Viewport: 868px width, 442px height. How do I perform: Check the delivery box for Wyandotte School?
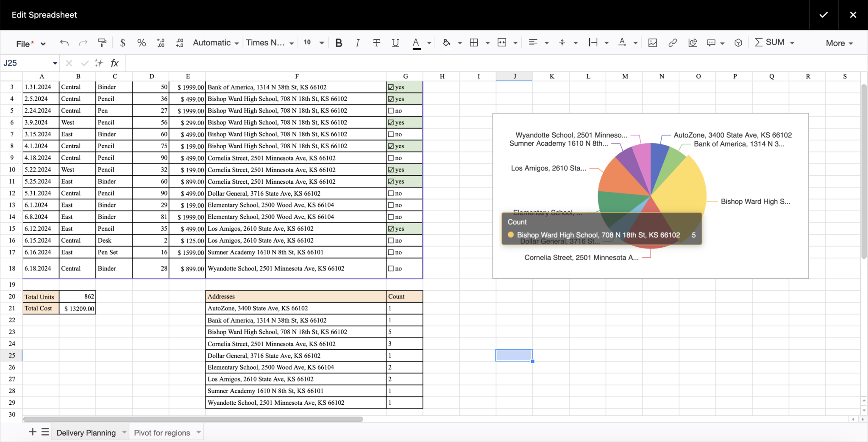coord(391,268)
